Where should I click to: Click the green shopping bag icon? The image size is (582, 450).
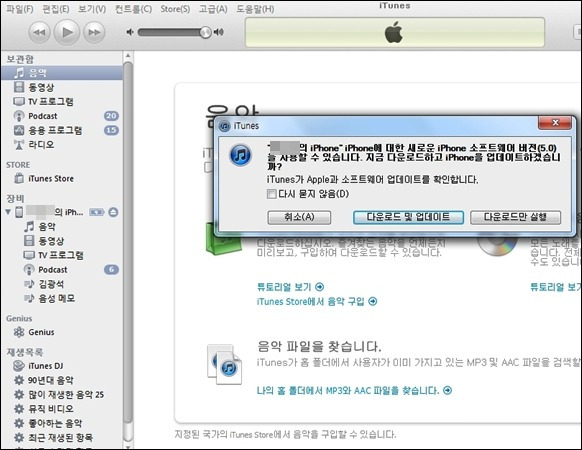click(x=224, y=239)
